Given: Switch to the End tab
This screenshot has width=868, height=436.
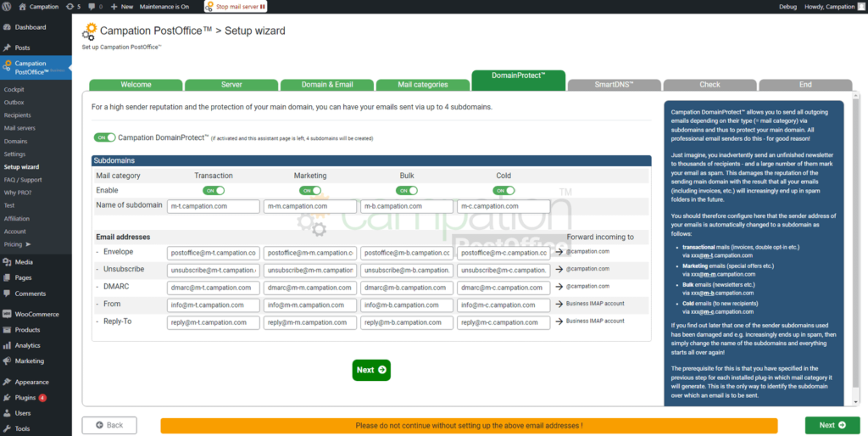Looking at the screenshot, I should tap(805, 85).
